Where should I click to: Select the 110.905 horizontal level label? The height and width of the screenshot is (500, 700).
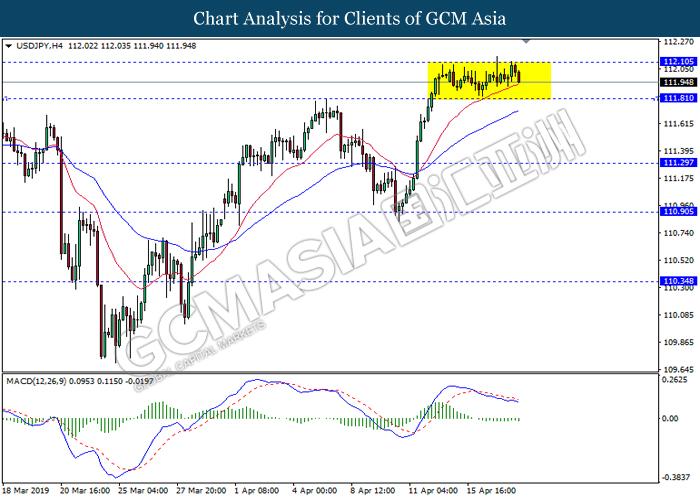pos(678,212)
